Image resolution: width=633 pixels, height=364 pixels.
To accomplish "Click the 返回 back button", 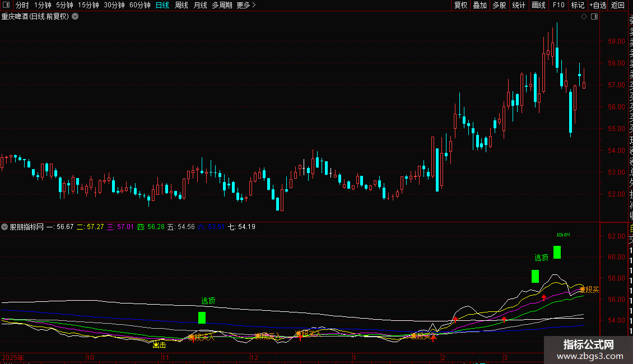I will 617,6.
